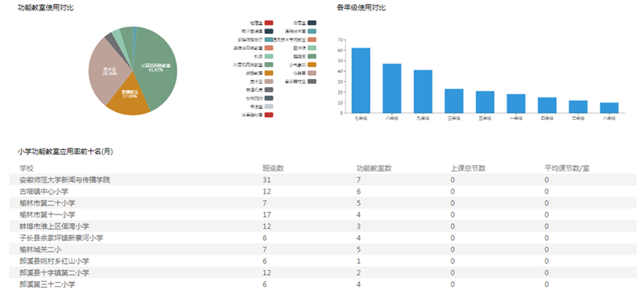Open the 安徽师范大学新闻与传播学院 table row
Viewport: 644px width, 303px height.
pyautogui.click(x=323, y=180)
